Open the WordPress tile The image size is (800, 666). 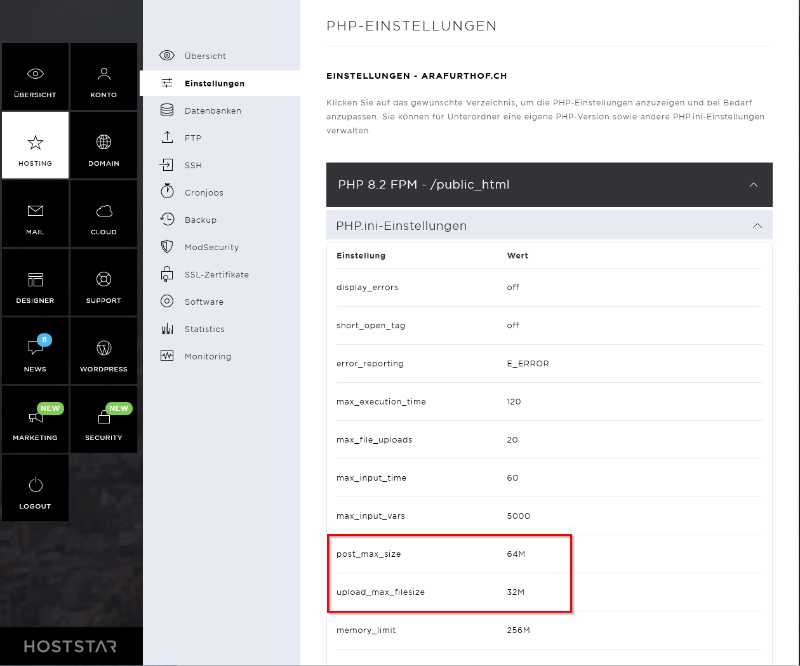(103, 352)
